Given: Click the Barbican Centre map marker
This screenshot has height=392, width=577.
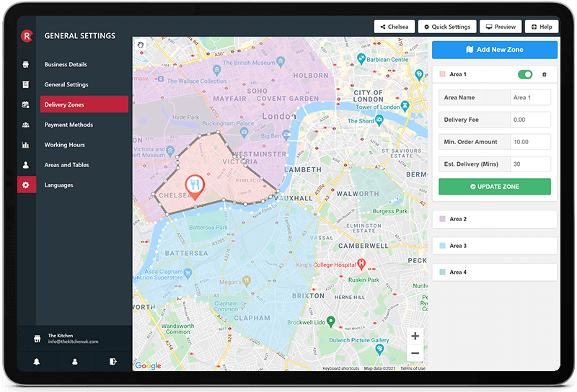Looking at the screenshot, I should pos(361,58).
